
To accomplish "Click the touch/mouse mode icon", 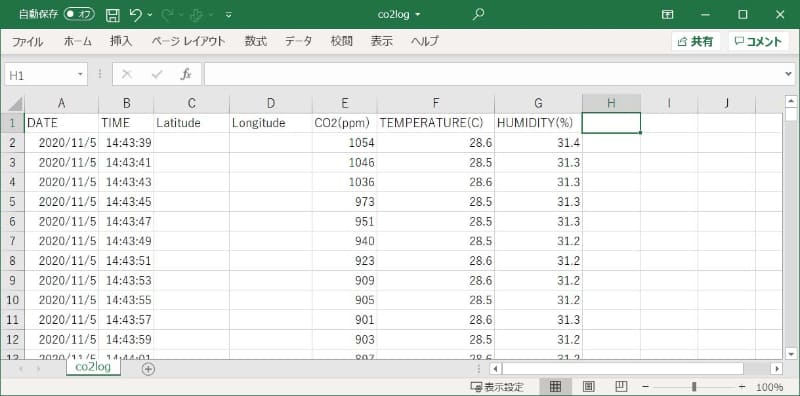I will pyautogui.click(x=196, y=15).
